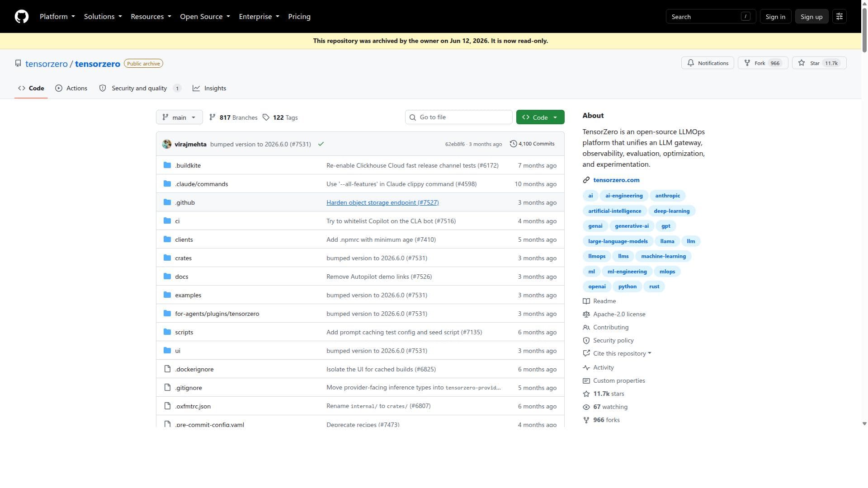Screen dimensions: 868x488
Task: Click the ui folder icon
Action: [x=167, y=351]
